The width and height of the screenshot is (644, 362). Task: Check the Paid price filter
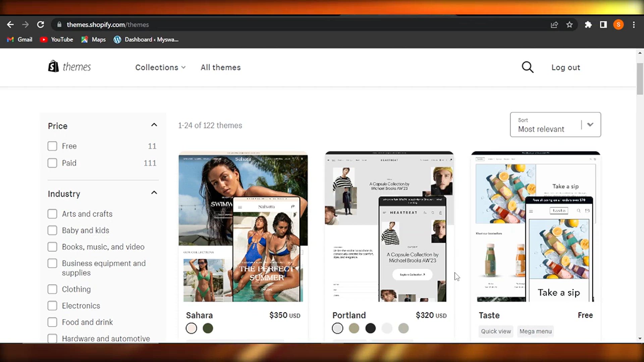(52, 163)
